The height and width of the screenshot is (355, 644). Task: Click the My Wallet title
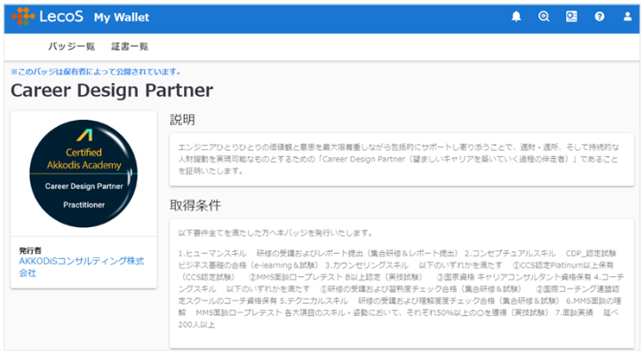click(x=122, y=17)
